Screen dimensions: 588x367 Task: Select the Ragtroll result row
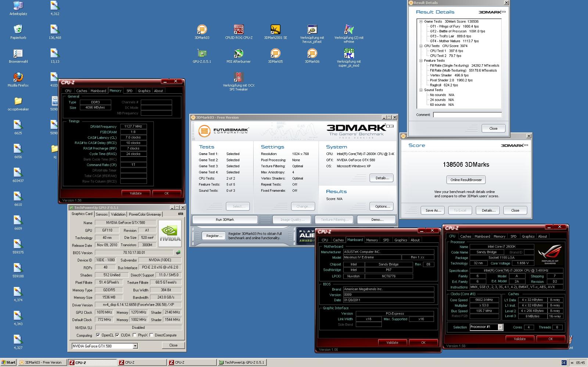(444, 85)
